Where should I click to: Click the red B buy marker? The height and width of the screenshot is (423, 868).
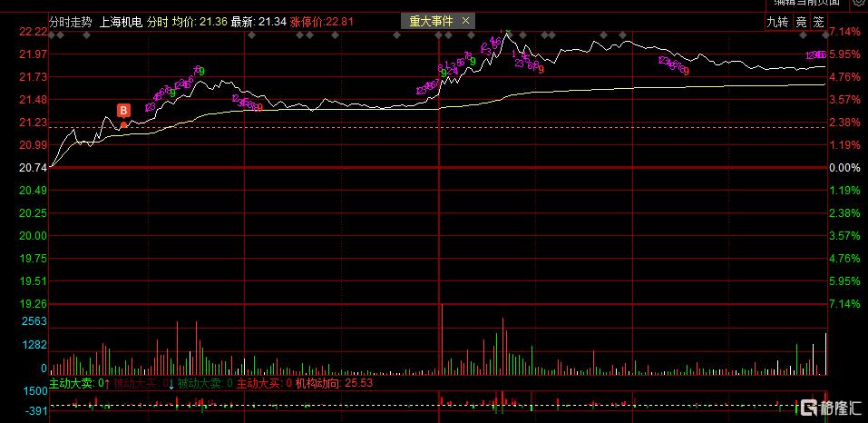coord(124,110)
